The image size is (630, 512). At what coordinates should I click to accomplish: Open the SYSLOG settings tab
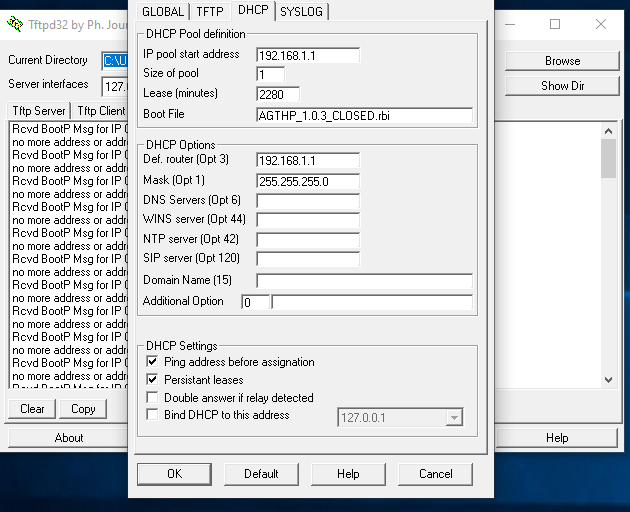tap(301, 11)
